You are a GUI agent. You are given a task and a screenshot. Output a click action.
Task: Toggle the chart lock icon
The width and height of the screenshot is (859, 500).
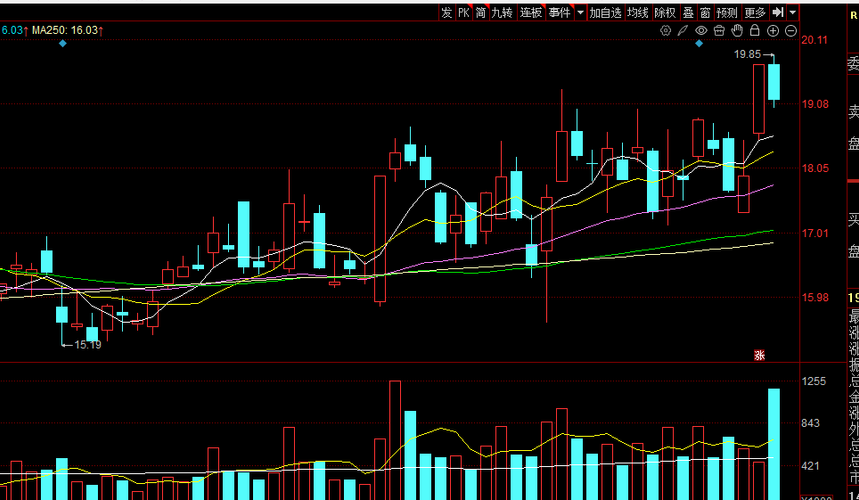pyautogui.click(x=755, y=31)
